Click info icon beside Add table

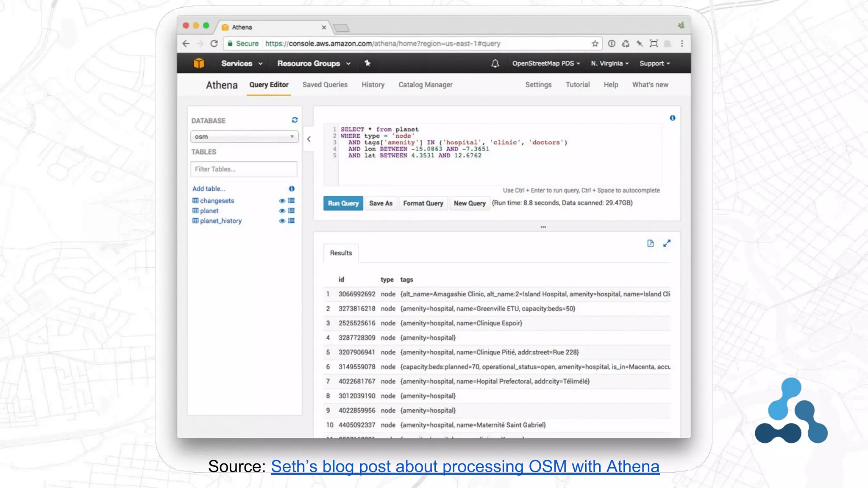pos(292,189)
